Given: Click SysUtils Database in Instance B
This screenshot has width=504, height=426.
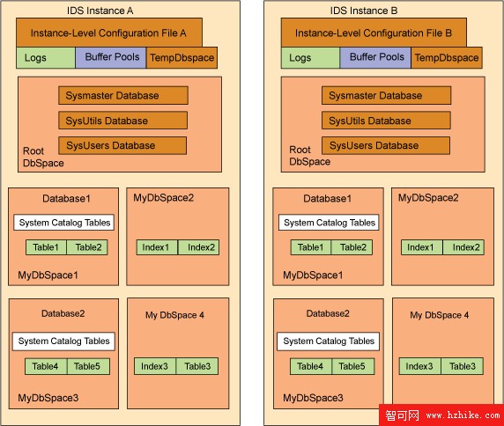Looking at the screenshot, I should coord(386,121).
